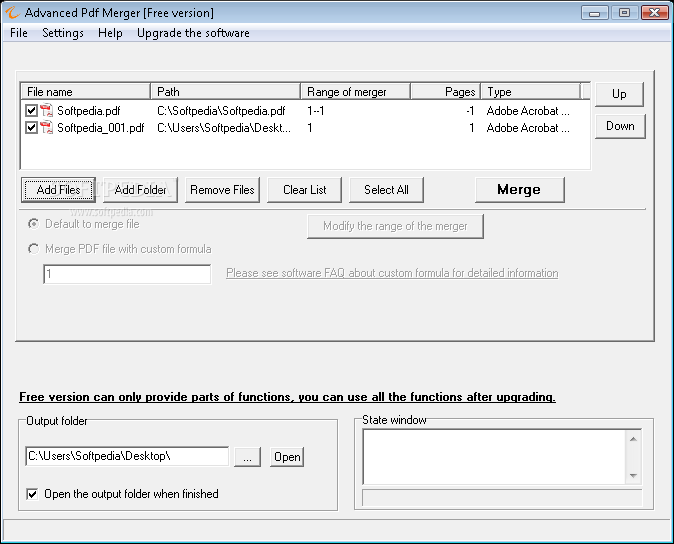The height and width of the screenshot is (544, 674).
Task: Sort by the File name column header
Action: [86, 92]
